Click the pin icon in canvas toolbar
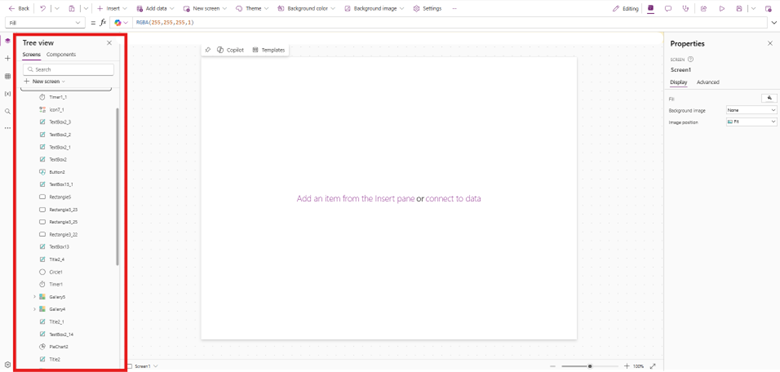The image size is (780, 372). click(208, 50)
